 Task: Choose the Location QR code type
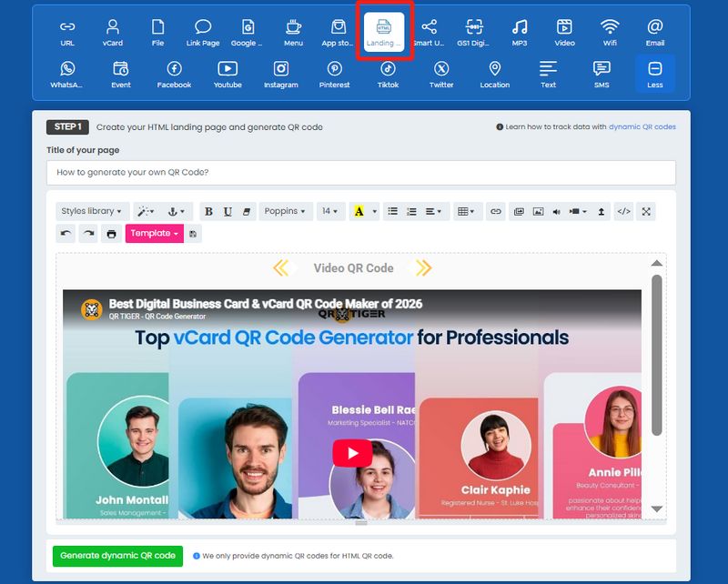(495, 75)
